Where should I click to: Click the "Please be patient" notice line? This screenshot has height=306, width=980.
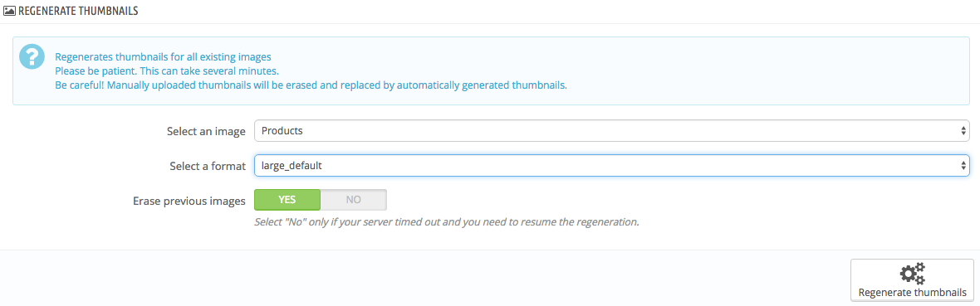[x=167, y=71]
